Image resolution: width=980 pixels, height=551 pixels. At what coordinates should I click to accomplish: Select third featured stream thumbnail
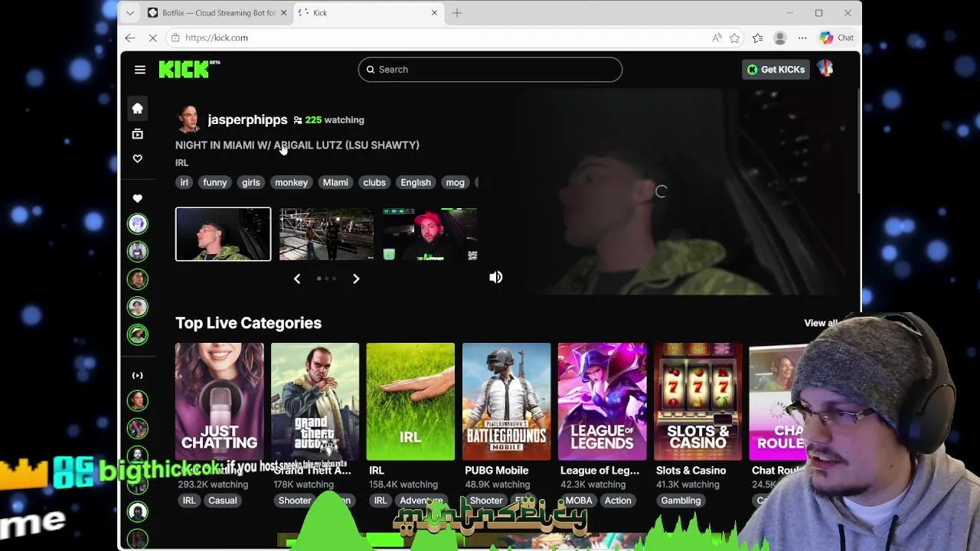(430, 234)
